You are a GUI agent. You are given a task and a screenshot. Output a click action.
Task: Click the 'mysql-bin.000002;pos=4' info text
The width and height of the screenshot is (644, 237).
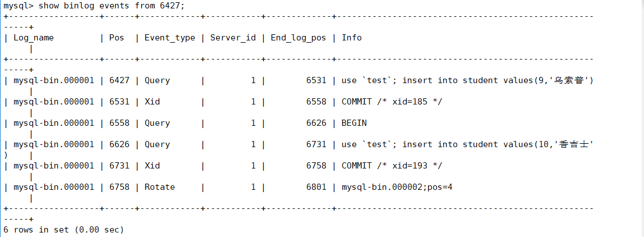tap(397, 187)
